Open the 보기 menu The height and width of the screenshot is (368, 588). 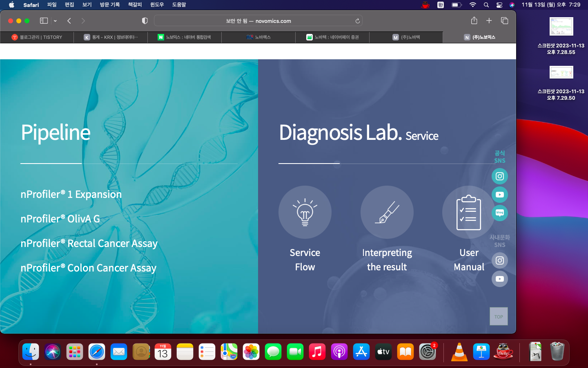(x=87, y=5)
